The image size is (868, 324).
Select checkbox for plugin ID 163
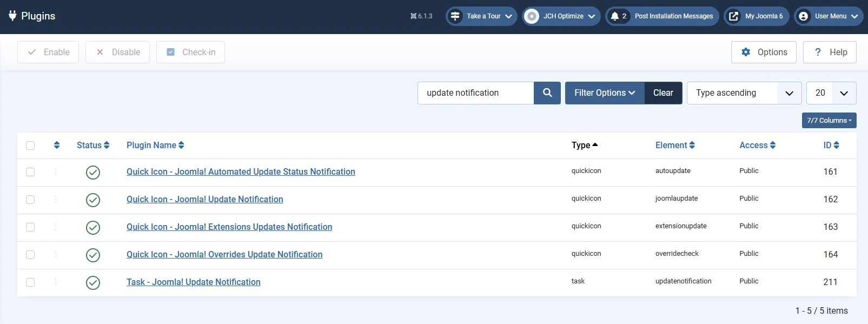click(30, 227)
